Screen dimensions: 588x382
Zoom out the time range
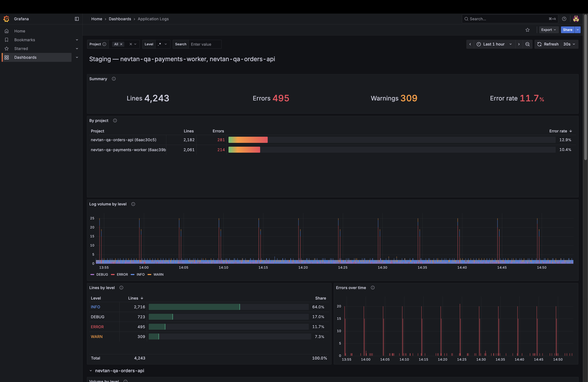(x=527, y=44)
